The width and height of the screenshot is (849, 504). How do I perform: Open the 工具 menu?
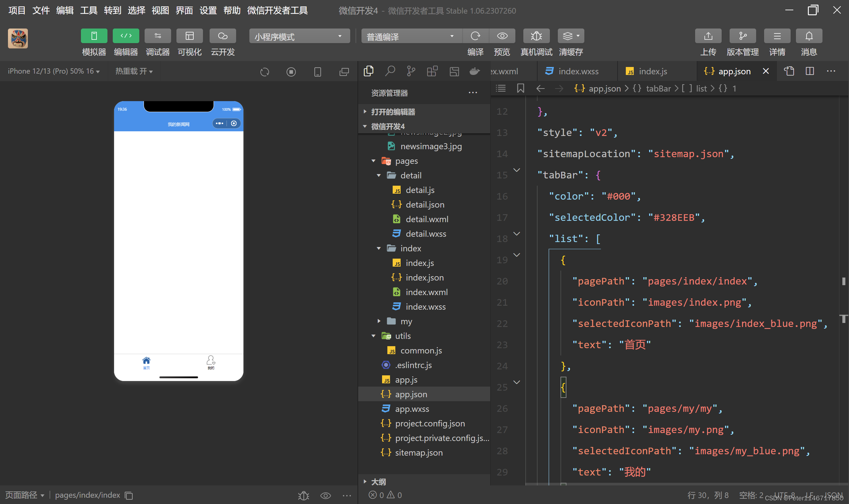89,11
